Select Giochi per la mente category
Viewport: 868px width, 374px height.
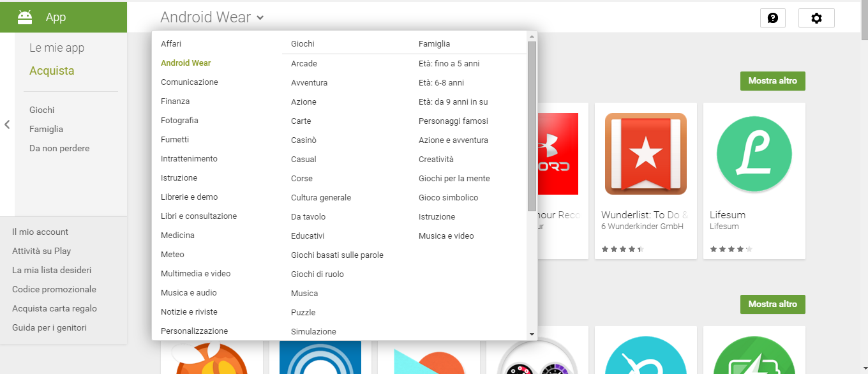point(454,179)
